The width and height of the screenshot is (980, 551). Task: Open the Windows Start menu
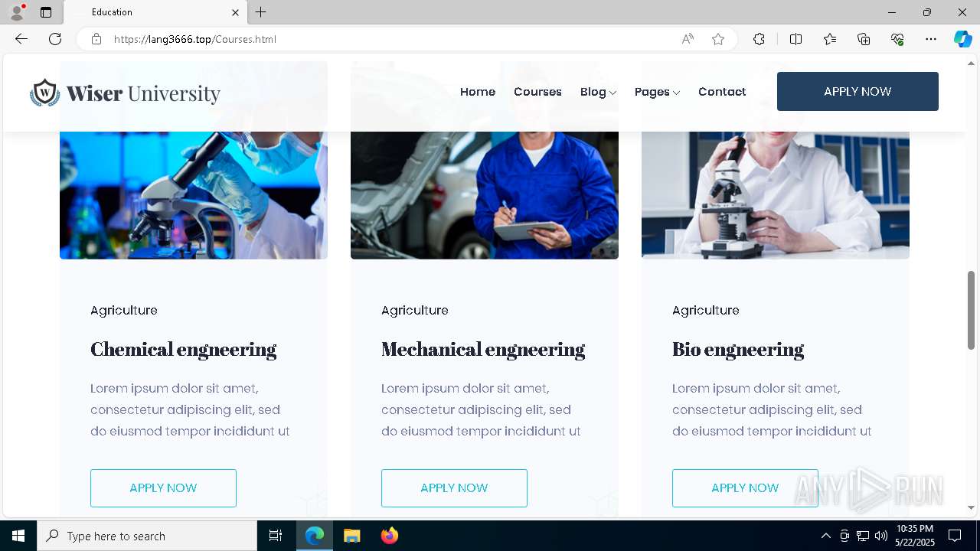click(18, 536)
